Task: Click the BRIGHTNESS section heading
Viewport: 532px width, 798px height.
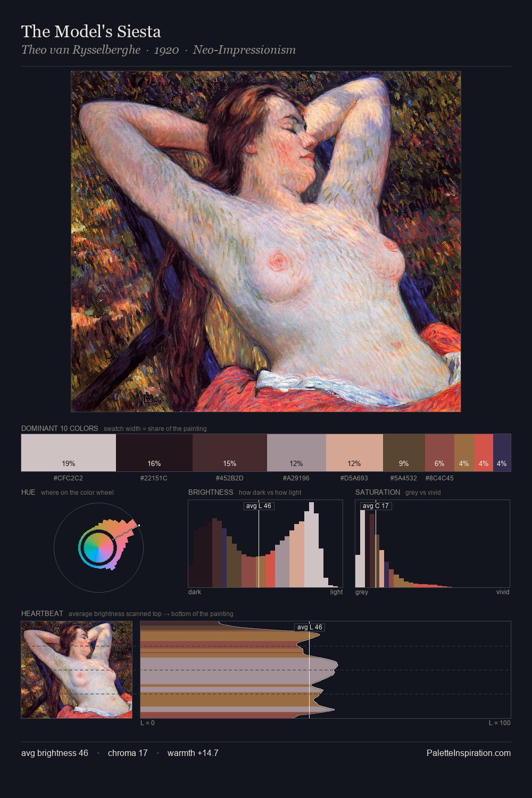Action: point(211,492)
